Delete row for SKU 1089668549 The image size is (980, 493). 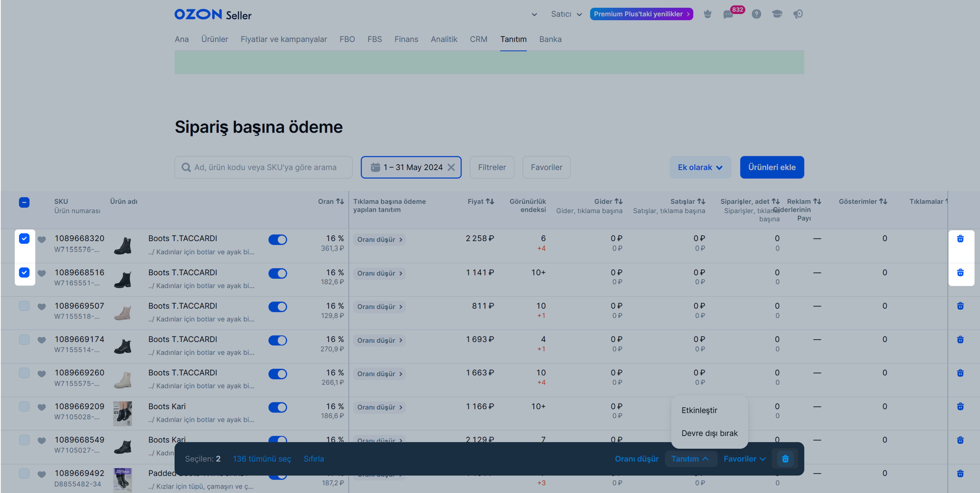960,440
